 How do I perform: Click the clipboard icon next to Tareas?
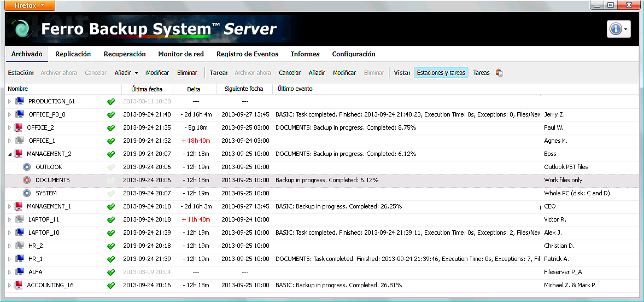499,73
